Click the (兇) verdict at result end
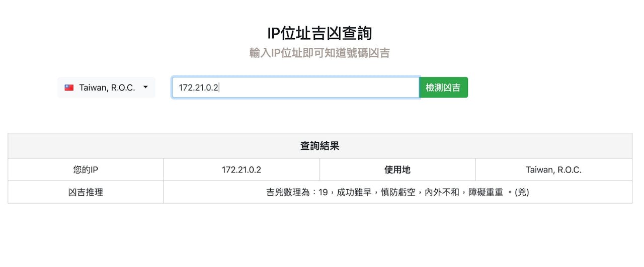The height and width of the screenshot is (267, 644). click(x=522, y=192)
